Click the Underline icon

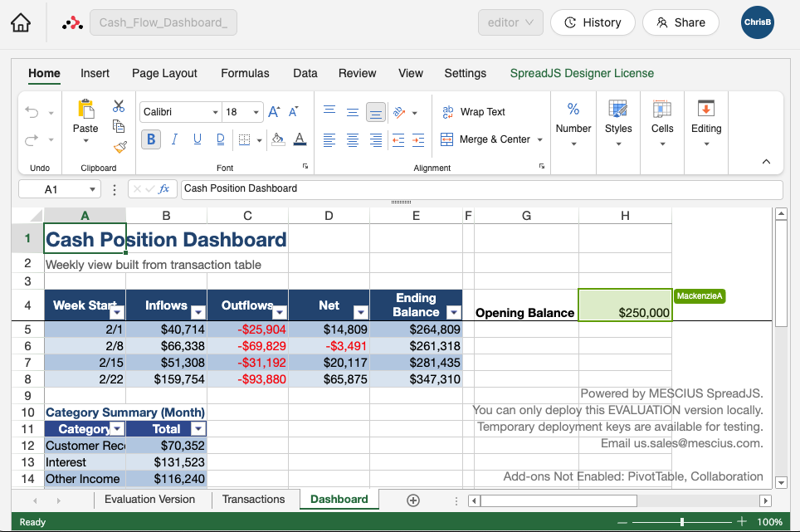[x=197, y=139]
